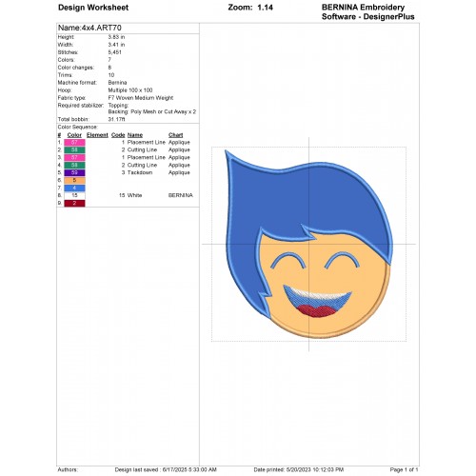This screenshot has width=476, height=476.
Task: Click the 'Height:' label
Action: tap(66, 37)
